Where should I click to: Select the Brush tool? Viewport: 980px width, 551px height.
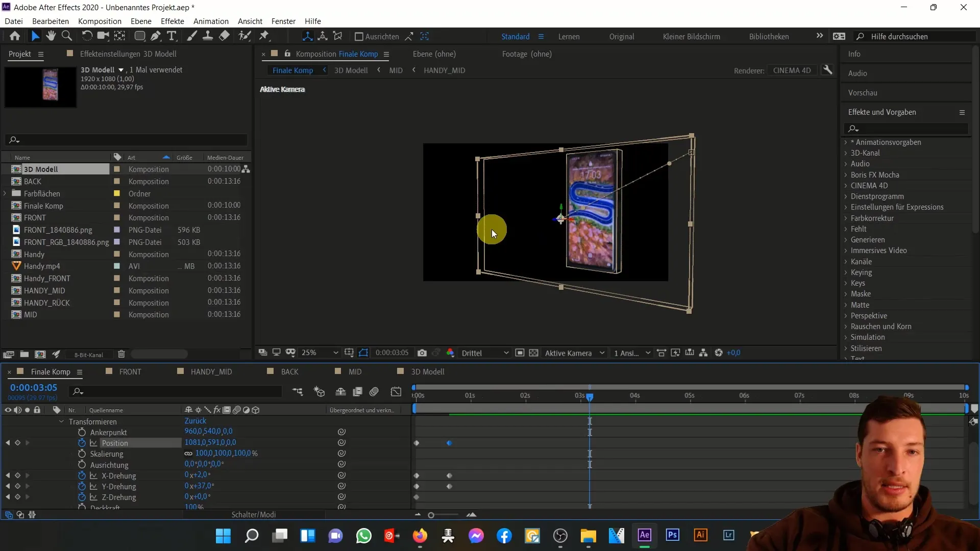pos(192,36)
